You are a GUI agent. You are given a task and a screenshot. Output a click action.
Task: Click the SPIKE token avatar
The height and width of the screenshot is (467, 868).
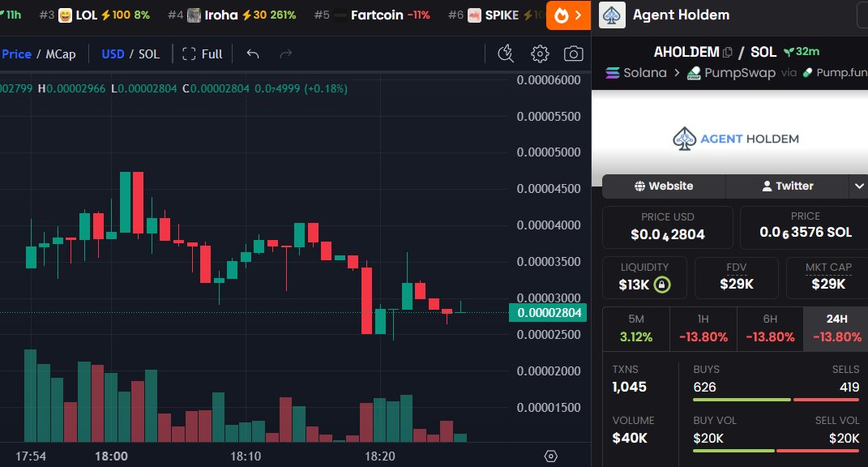tap(474, 15)
